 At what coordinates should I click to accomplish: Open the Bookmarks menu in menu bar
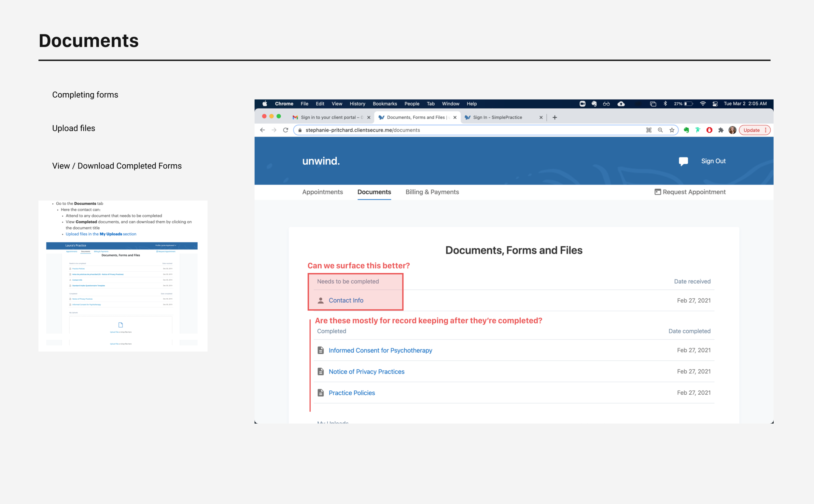click(x=385, y=104)
